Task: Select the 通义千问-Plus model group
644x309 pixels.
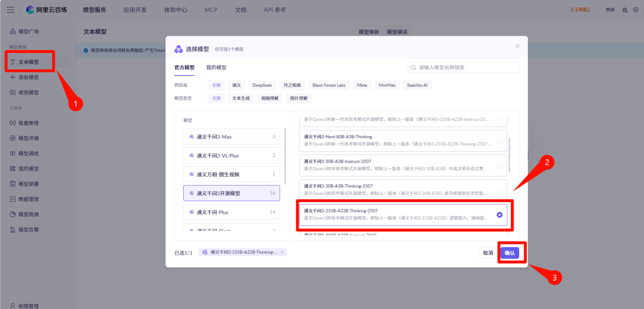Action: [232, 212]
